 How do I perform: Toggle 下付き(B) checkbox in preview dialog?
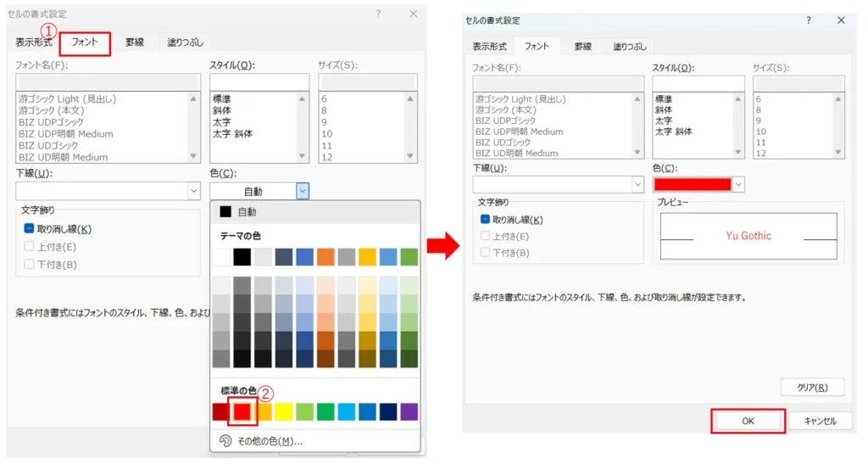[485, 252]
